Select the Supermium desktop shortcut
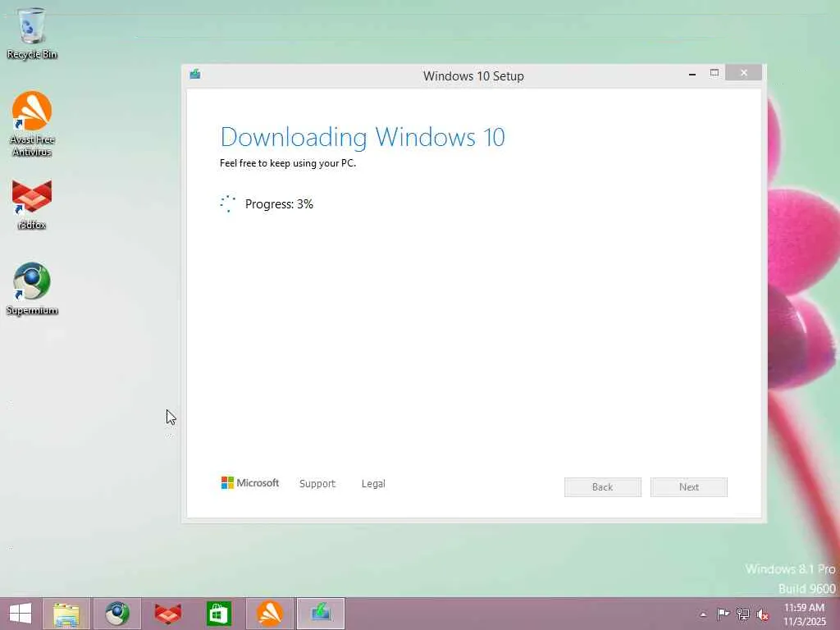Viewport: 840px width, 630px height. [x=32, y=288]
